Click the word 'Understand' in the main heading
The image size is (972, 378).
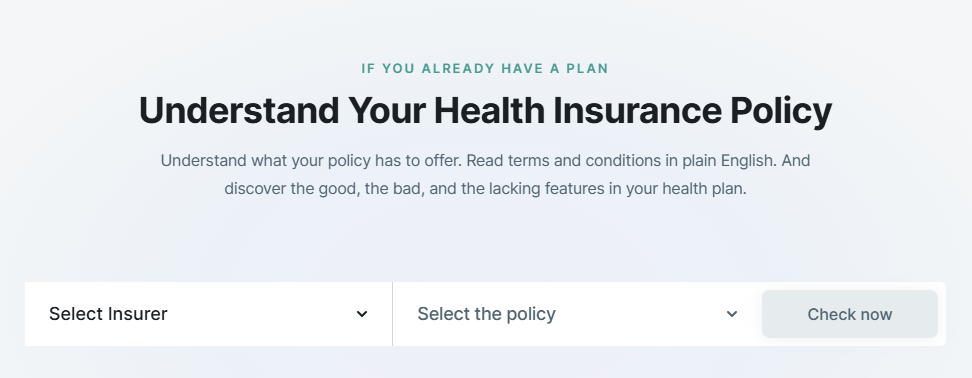[x=239, y=111]
